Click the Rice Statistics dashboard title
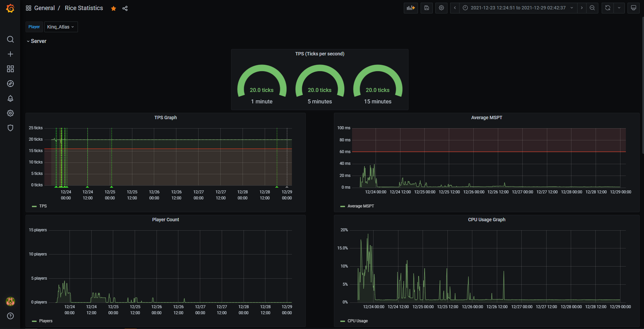The height and width of the screenshot is (329, 644). click(x=84, y=8)
